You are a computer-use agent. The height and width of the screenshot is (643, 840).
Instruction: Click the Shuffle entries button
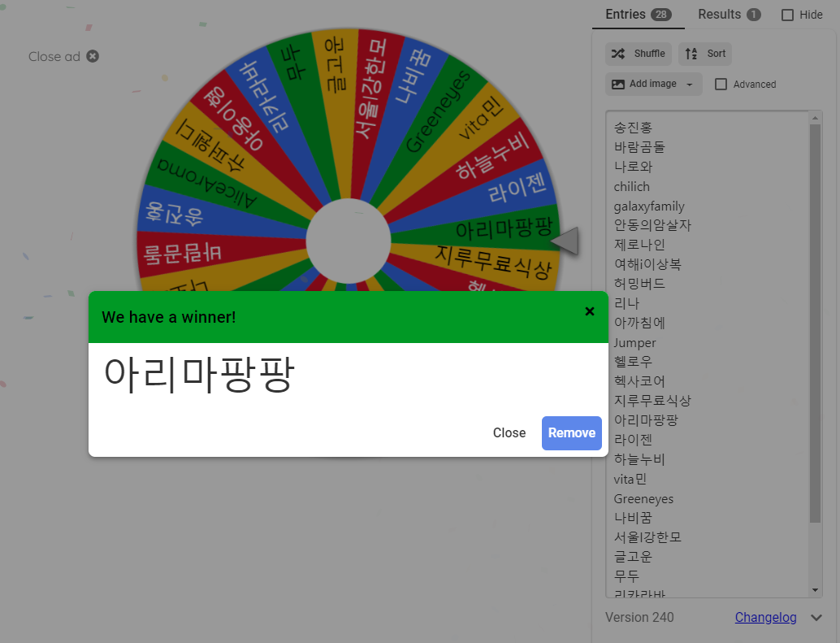[x=639, y=54]
